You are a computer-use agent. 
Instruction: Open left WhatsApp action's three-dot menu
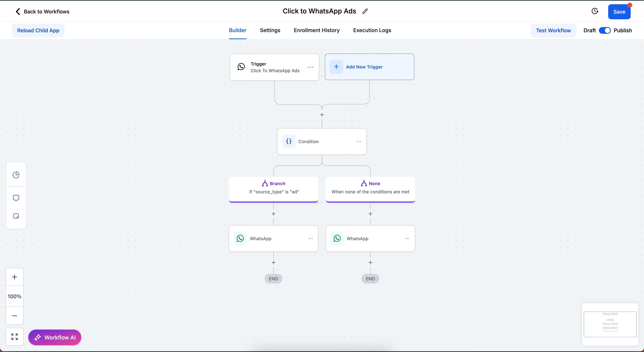pyautogui.click(x=310, y=239)
